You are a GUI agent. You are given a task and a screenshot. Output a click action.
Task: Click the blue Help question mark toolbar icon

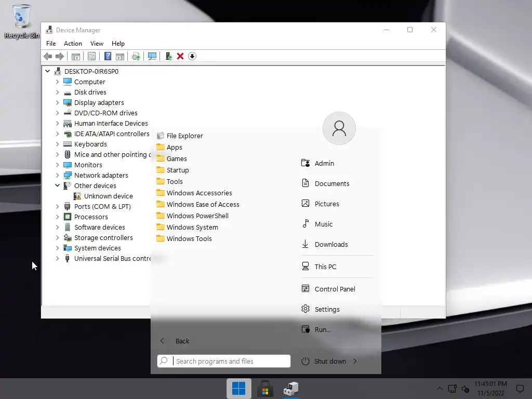(x=108, y=56)
